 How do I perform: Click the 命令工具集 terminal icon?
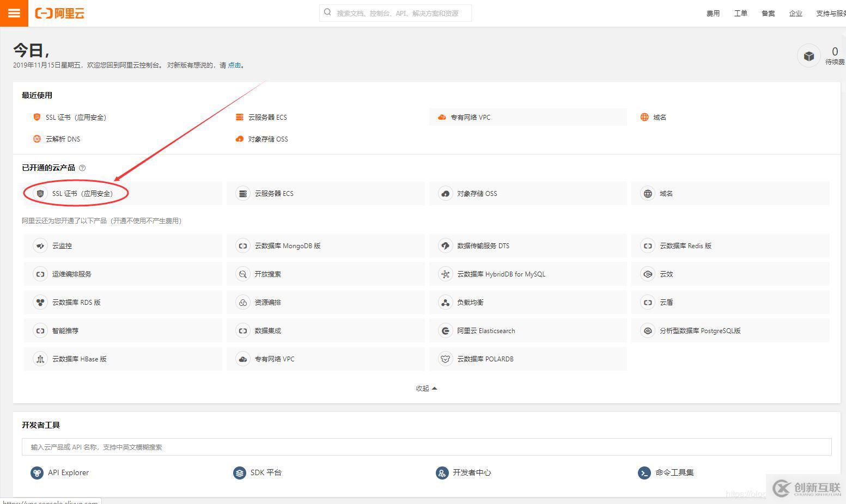coord(644,473)
